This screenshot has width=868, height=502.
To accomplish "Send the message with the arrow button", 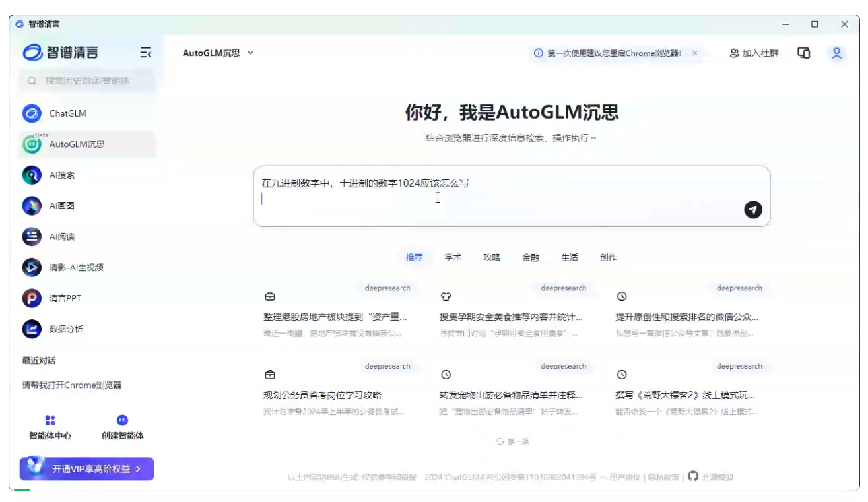I will click(x=753, y=210).
